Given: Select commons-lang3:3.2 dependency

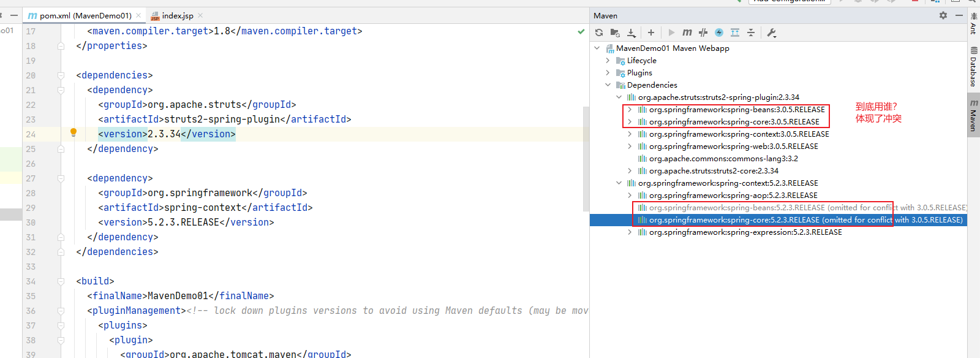Looking at the screenshot, I should click(x=723, y=158).
